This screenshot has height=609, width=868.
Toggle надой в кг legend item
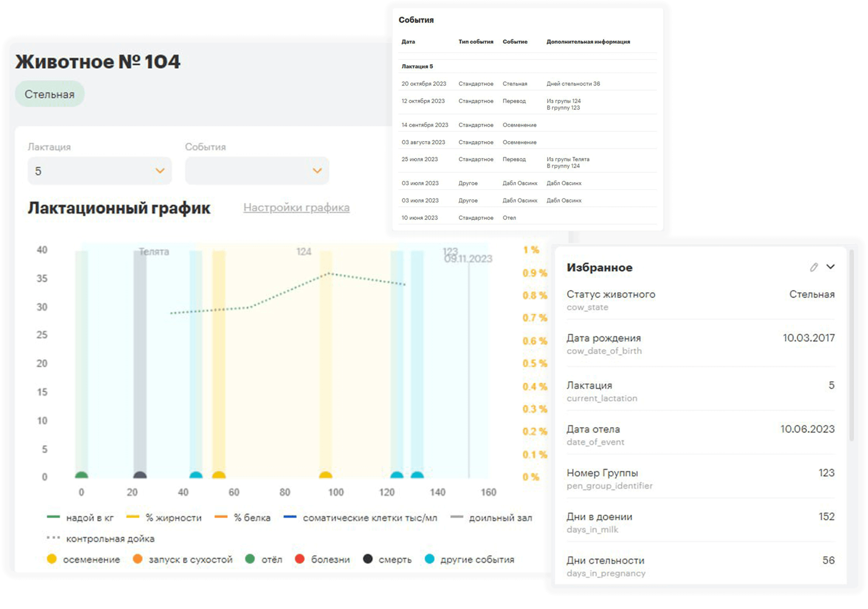80,517
